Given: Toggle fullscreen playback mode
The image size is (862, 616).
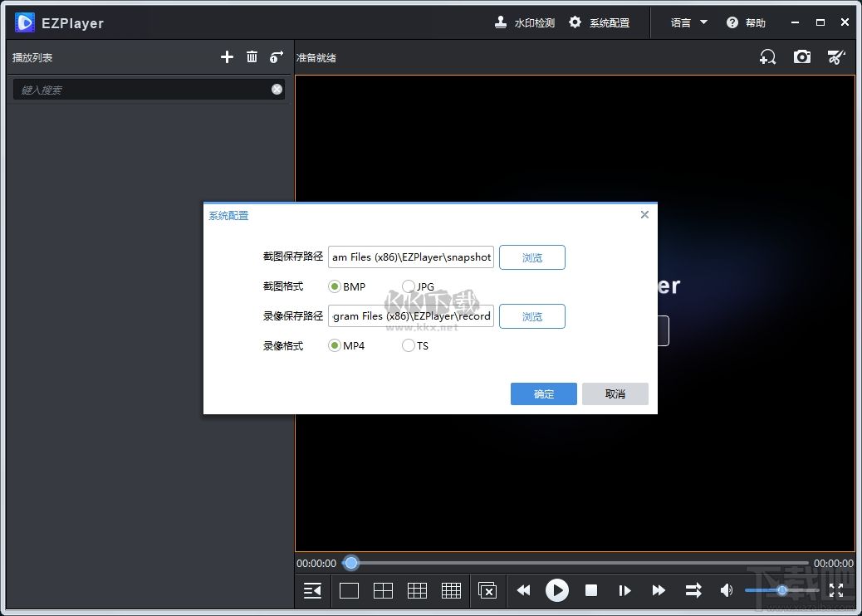Looking at the screenshot, I should pos(837,590).
